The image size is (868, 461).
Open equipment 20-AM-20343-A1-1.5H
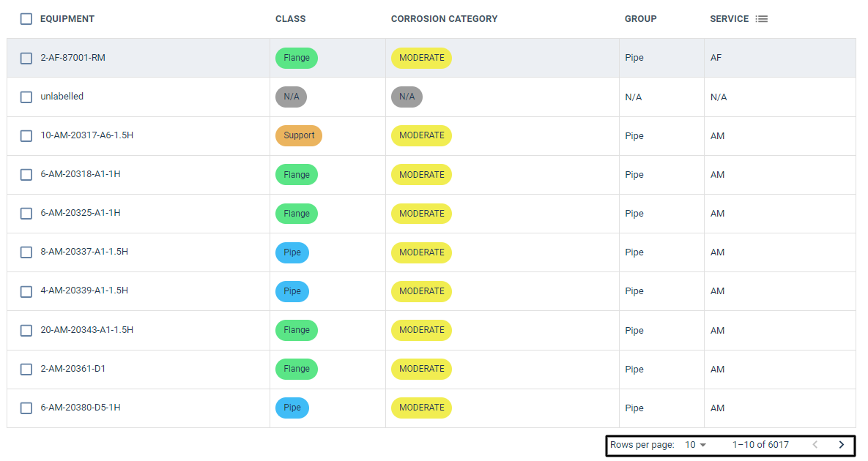tap(86, 330)
